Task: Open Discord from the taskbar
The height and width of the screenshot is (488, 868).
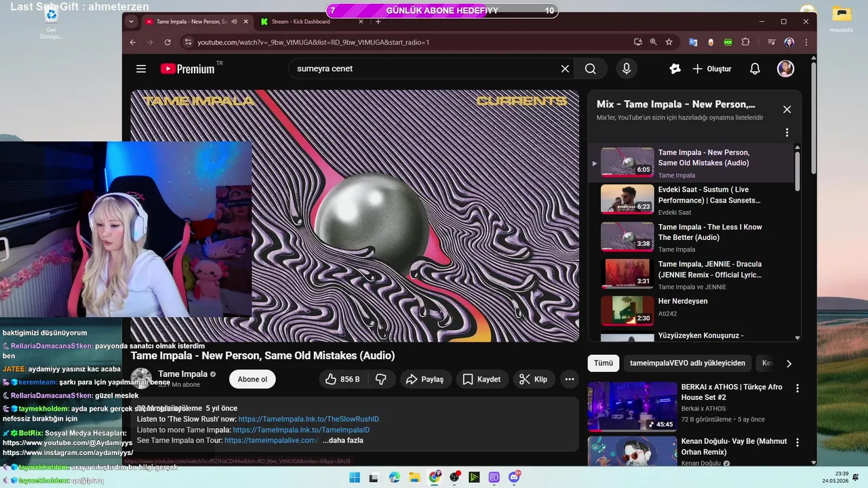Action: (x=515, y=477)
